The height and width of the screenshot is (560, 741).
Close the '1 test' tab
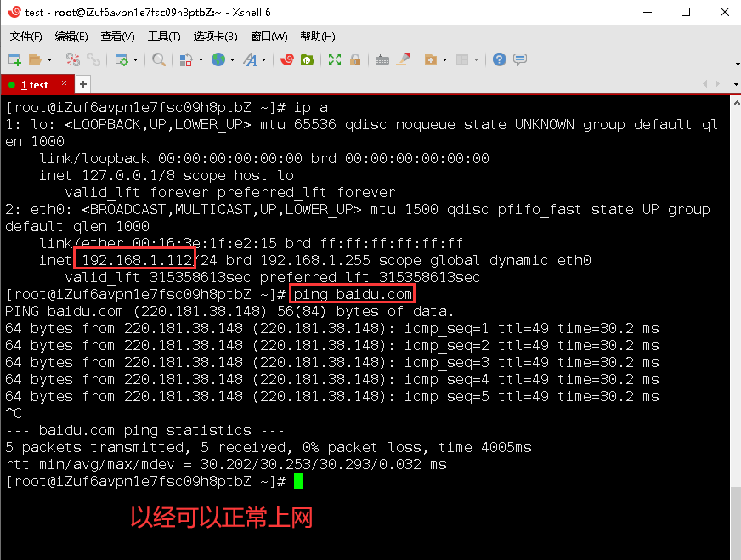tap(65, 83)
